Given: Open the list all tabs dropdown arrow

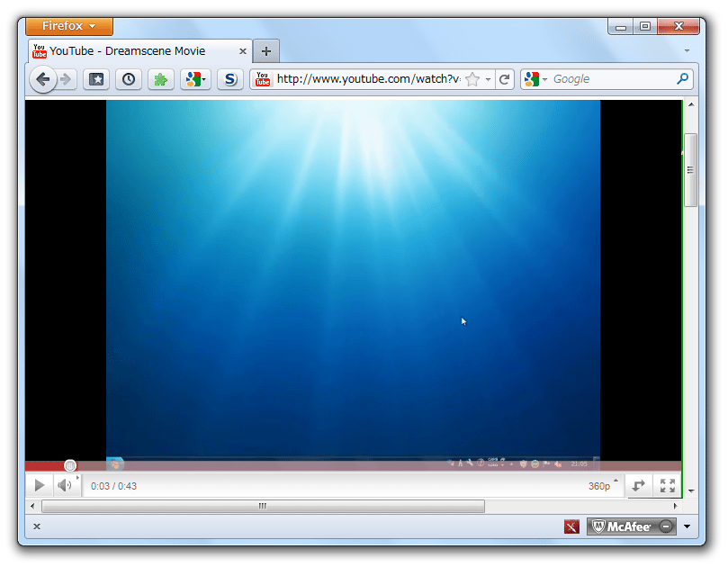Looking at the screenshot, I should tap(688, 50).
